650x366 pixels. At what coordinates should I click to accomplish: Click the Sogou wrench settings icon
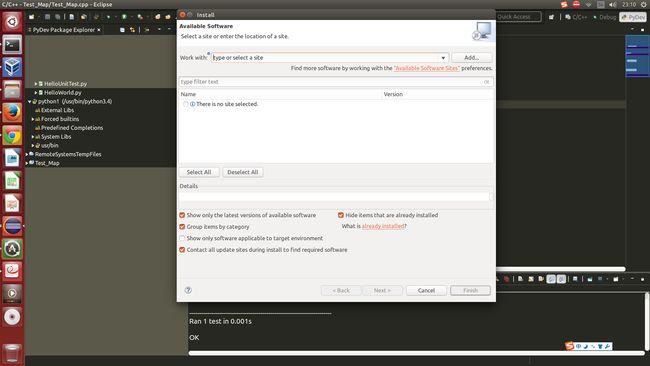tap(608, 346)
